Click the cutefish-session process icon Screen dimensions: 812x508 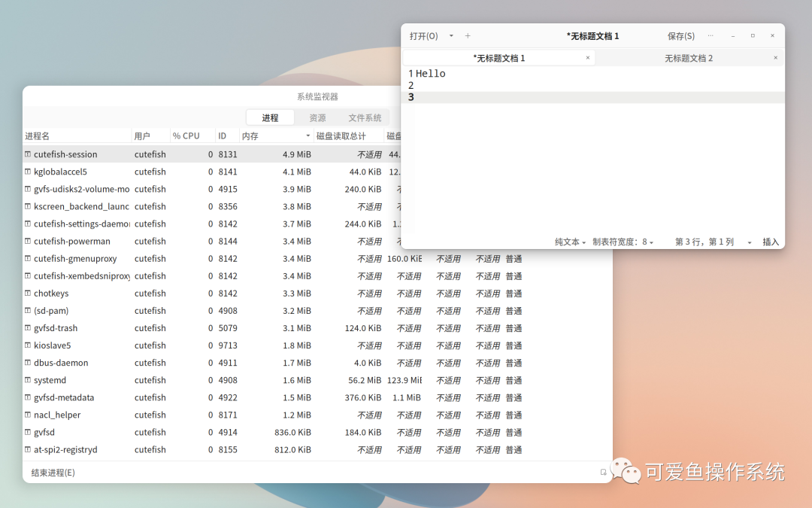[29, 154]
